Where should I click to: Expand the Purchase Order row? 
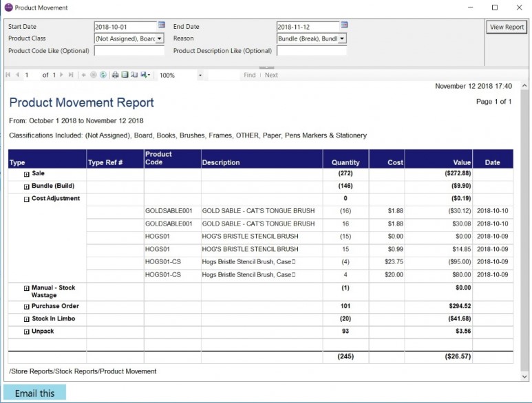(26, 307)
